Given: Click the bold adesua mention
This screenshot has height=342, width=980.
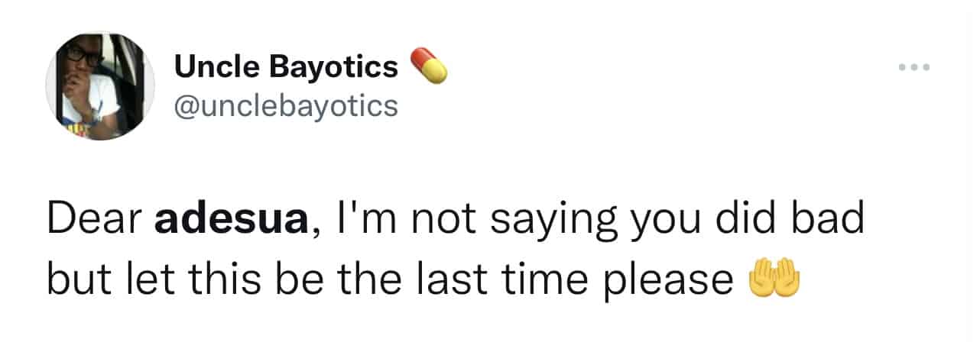Looking at the screenshot, I should (232, 221).
